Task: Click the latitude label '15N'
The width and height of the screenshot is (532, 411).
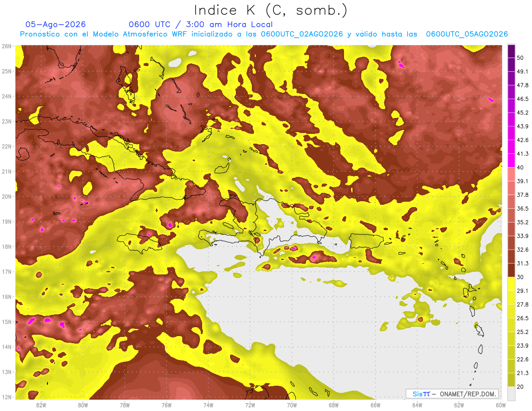Action: [7, 321]
